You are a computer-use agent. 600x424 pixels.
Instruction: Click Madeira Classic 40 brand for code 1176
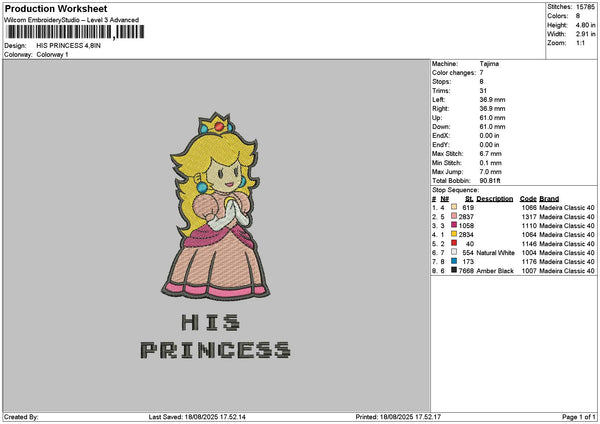[x=567, y=261]
